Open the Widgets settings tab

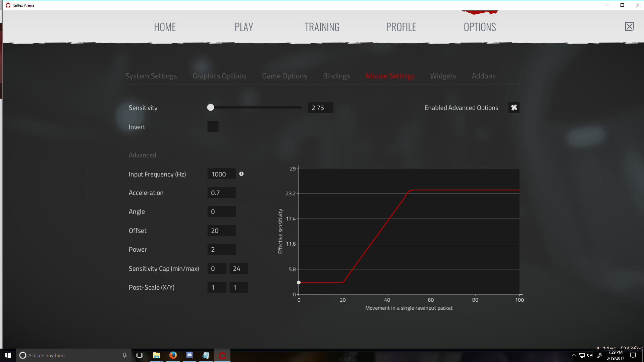coord(443,76)
